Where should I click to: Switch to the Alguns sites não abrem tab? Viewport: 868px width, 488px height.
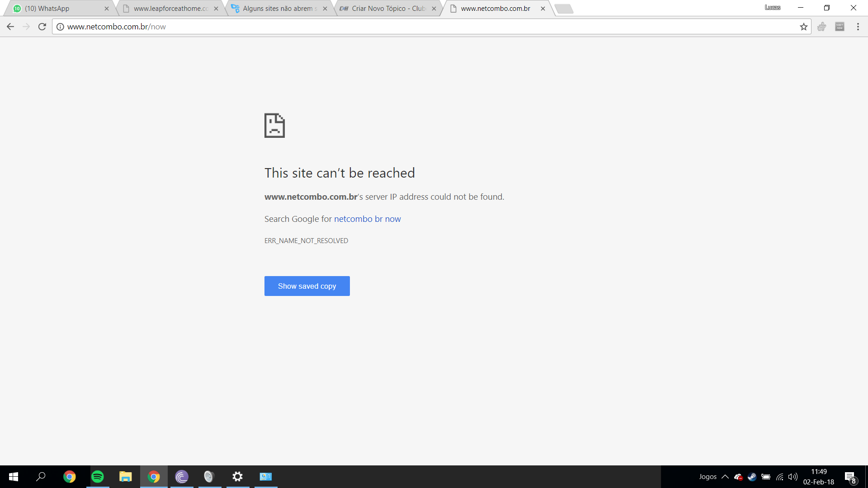click(x=278, y=9)
